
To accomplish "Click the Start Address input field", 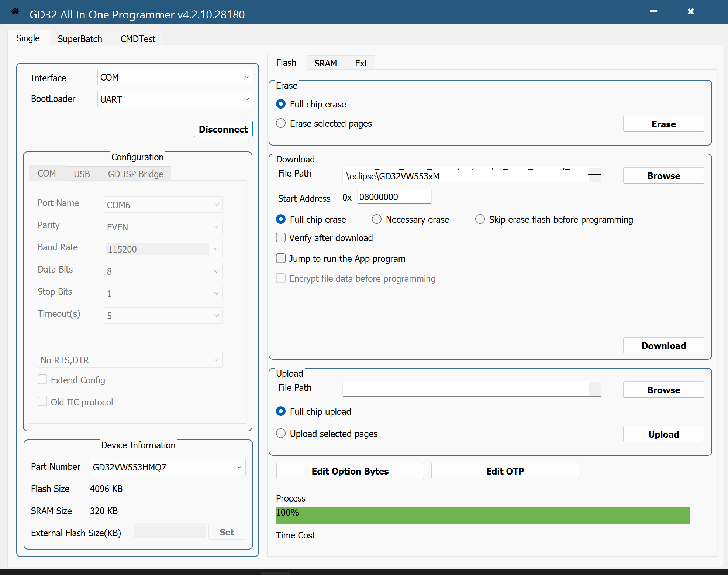I will click(394, 197).
